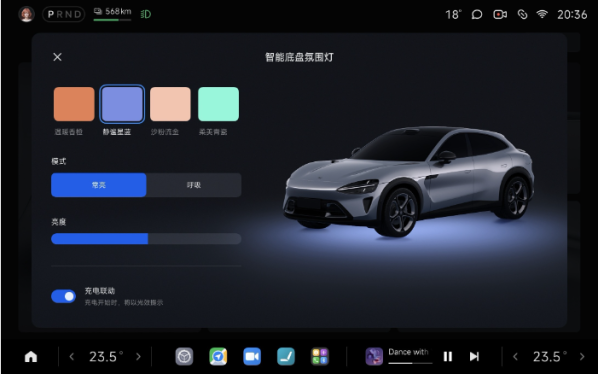Increase left temperature with the right chevron

(x=138, y=357)
